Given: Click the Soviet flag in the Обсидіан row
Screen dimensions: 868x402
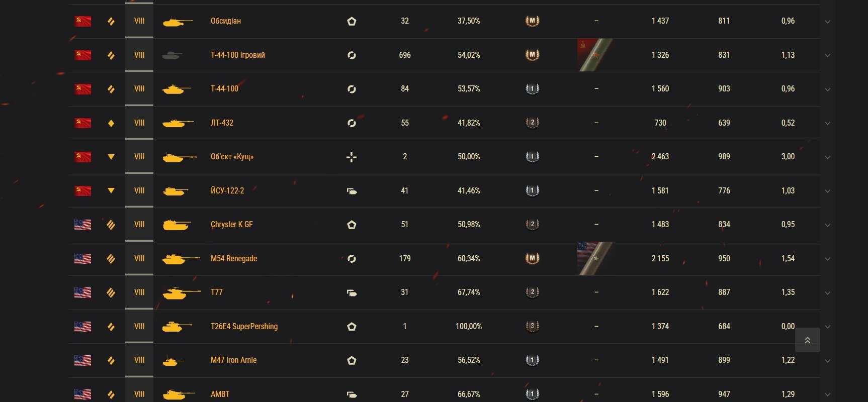Looking at the screenshot, I should pos(82,21).
